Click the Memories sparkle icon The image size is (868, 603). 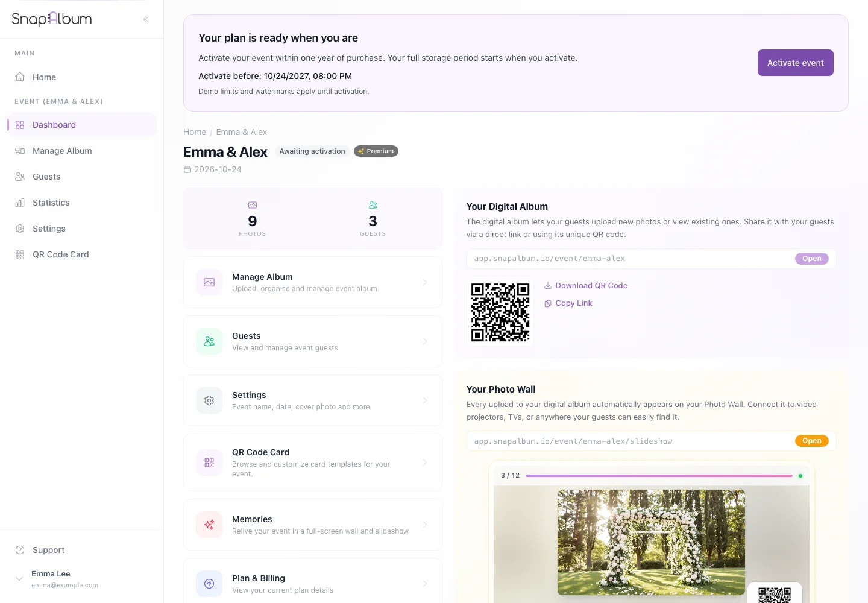click(209, 525)
